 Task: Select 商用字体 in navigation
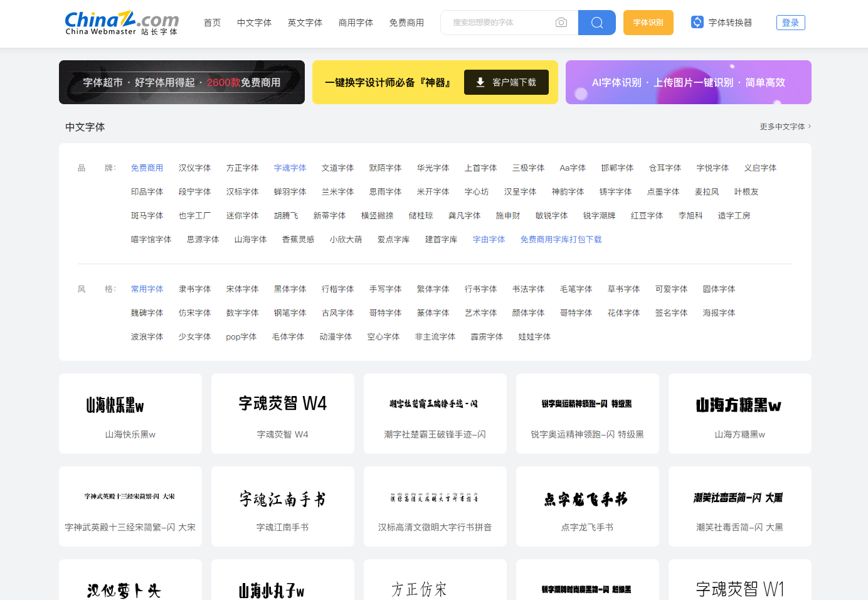(356, 23)
